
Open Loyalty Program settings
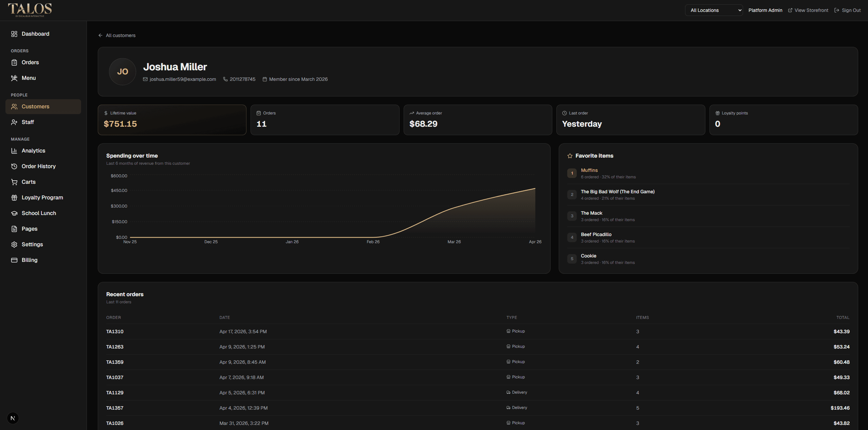43,198
